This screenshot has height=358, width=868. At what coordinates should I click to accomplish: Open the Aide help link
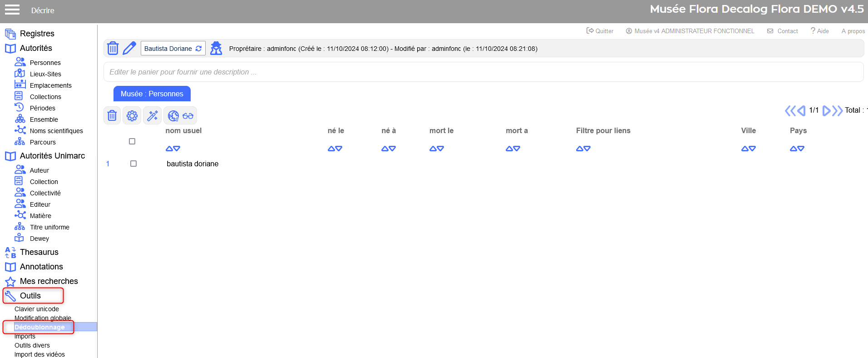point(820,31)
